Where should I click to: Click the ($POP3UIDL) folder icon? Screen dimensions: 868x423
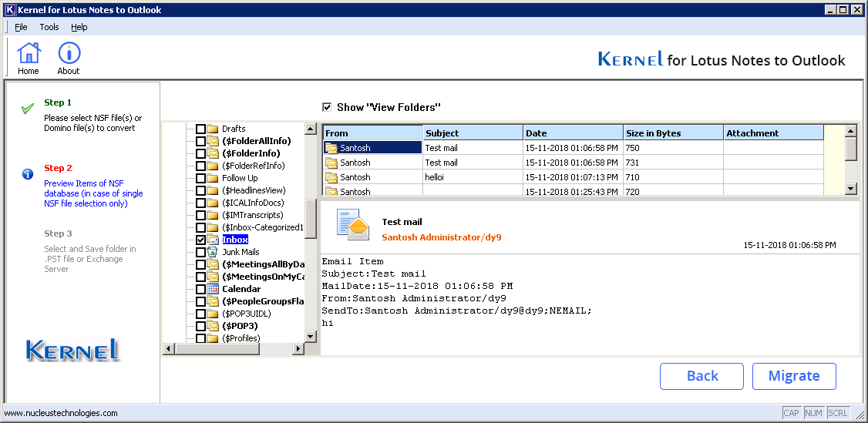[x=213, y=314]
